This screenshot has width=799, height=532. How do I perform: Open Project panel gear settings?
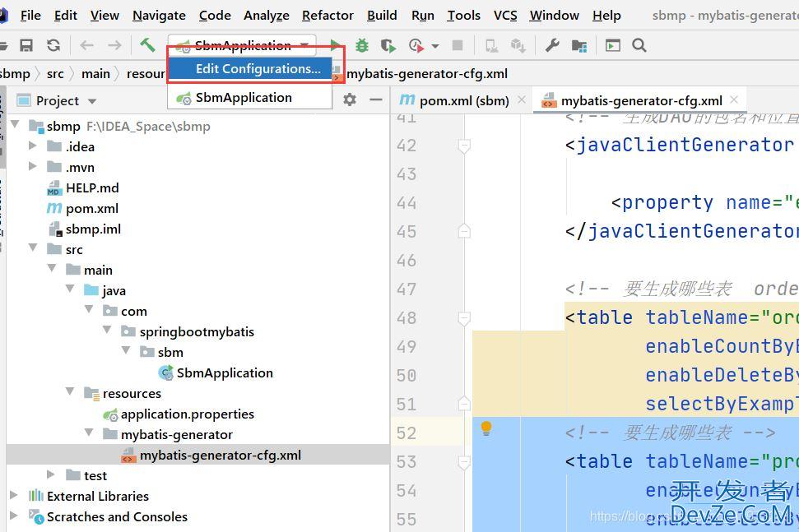pos(350,99)
